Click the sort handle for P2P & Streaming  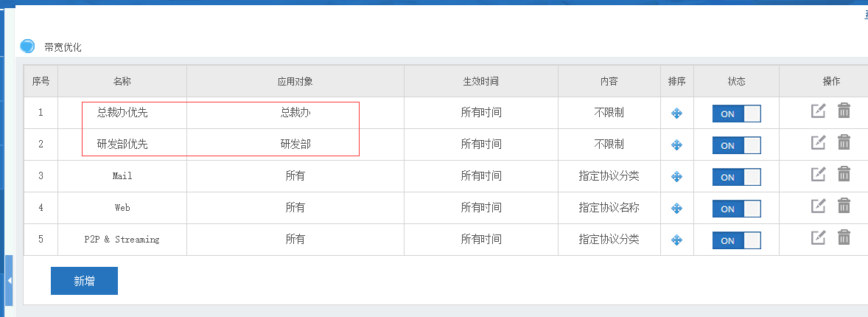coord(676,240)
